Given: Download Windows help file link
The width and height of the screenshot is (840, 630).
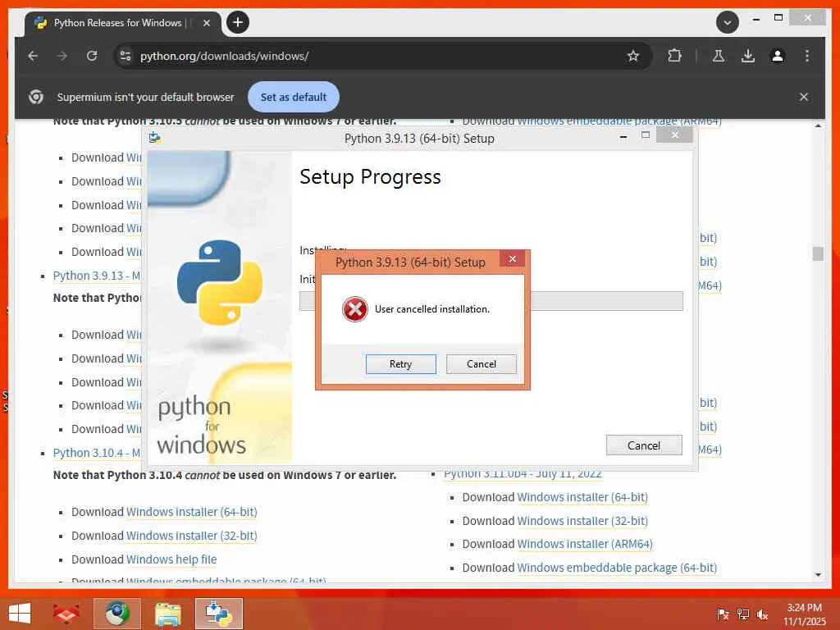Looking at the screenshot, I should coord(171,559).
